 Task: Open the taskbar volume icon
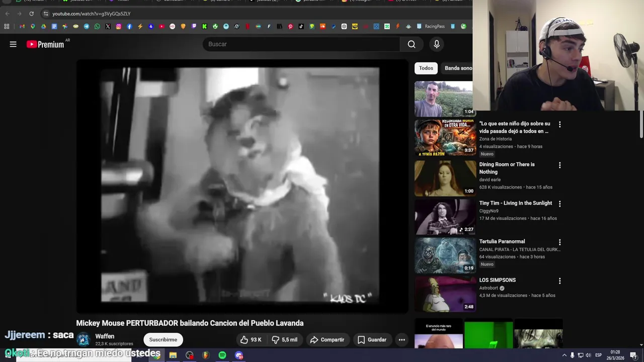coord(588,355)
